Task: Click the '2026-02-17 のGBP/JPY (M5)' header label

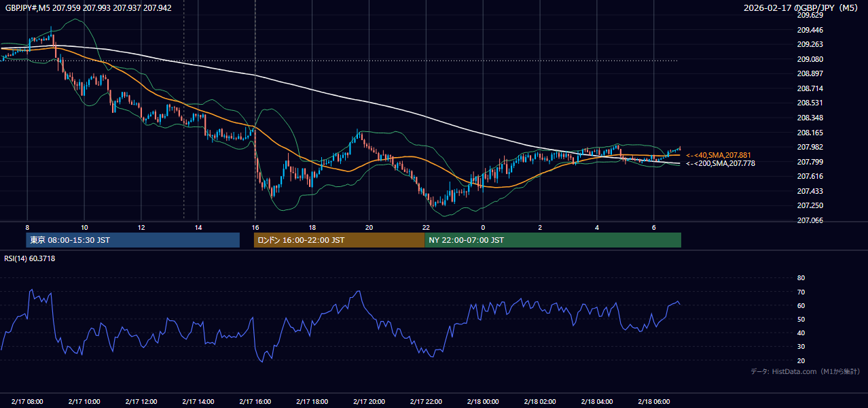Action: [801, 8]
